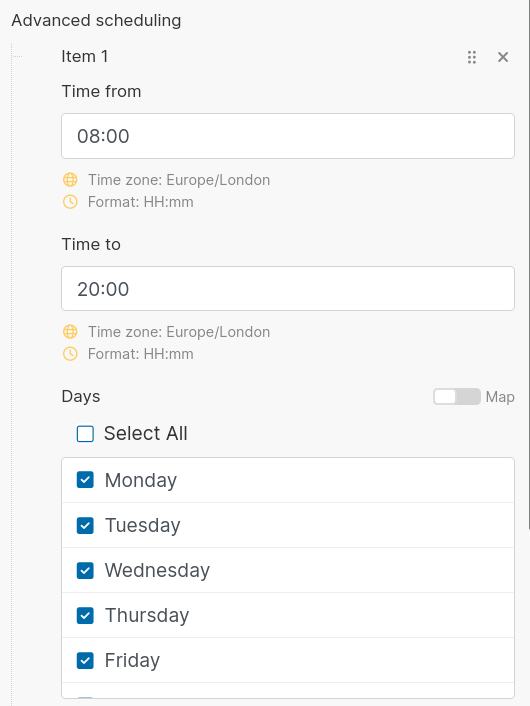
Task: Click the globe icon under Time from
Action: tap(70, 180)
